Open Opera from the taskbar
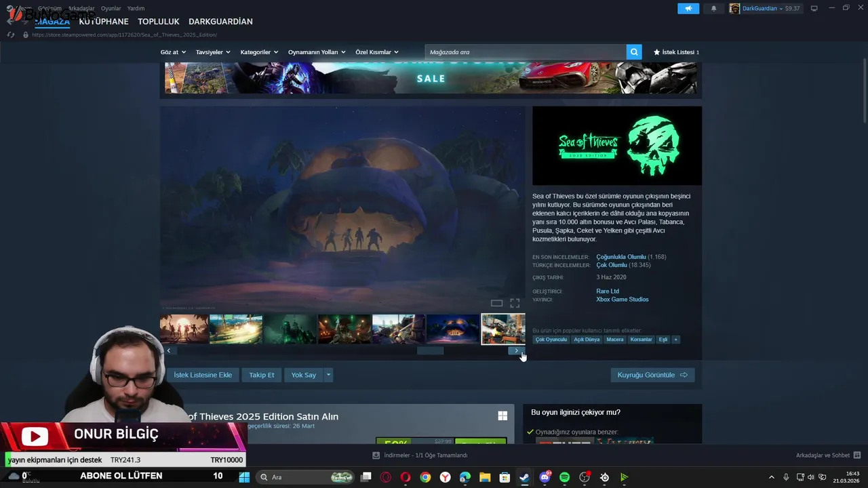Image resolution: width=868 pixels, height=488 pixels. [406, 477]
